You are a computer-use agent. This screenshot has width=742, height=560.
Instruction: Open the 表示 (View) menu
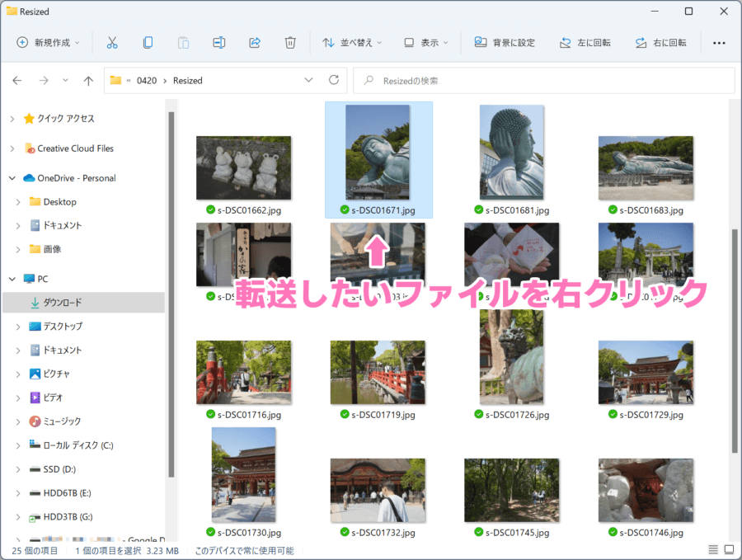(x=425, y=42)
